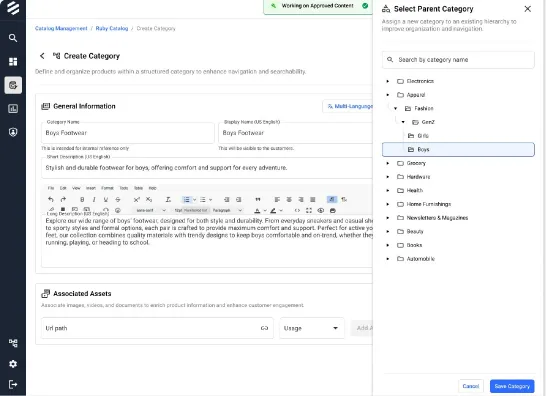The width and height of the screenshot is (546, 396).
Task: Open the Usage dropdown
Action: (312, 328)
